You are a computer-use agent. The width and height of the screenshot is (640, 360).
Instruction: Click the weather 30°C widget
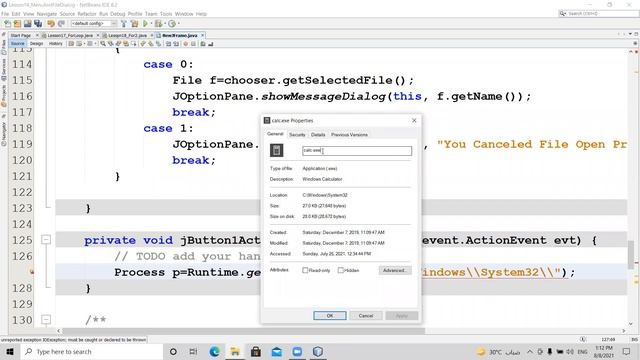coord(498,351)
